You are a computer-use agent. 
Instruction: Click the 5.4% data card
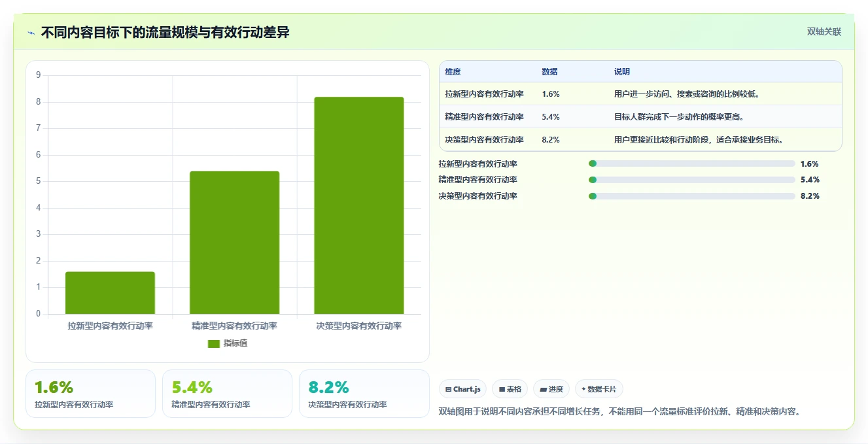(228, 394)
